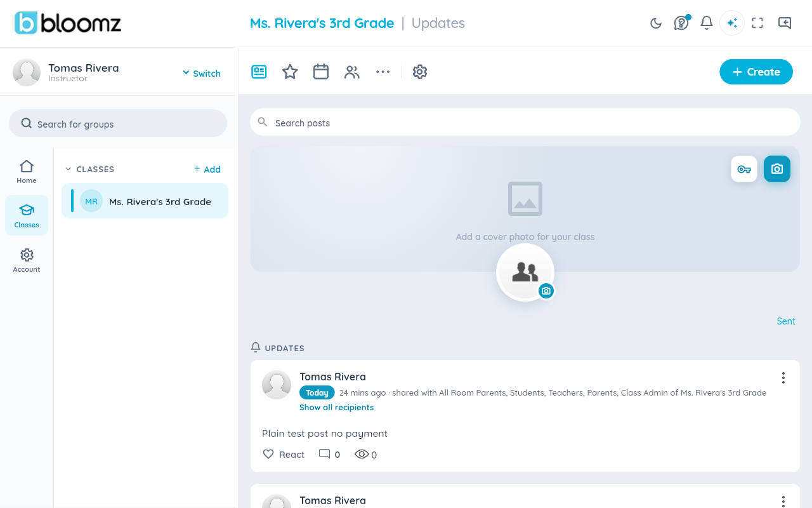Show all recipients of the post
812x508 pixels.
tap(336, 407)
